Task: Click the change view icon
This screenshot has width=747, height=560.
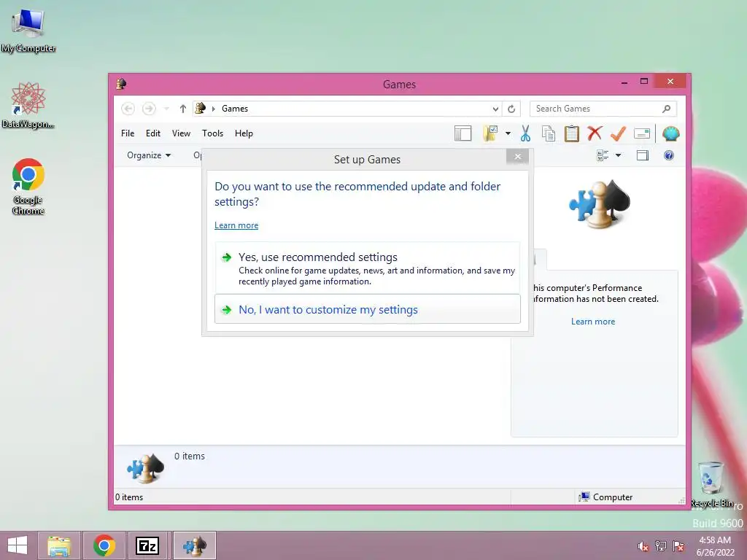Action: (603, 155)
